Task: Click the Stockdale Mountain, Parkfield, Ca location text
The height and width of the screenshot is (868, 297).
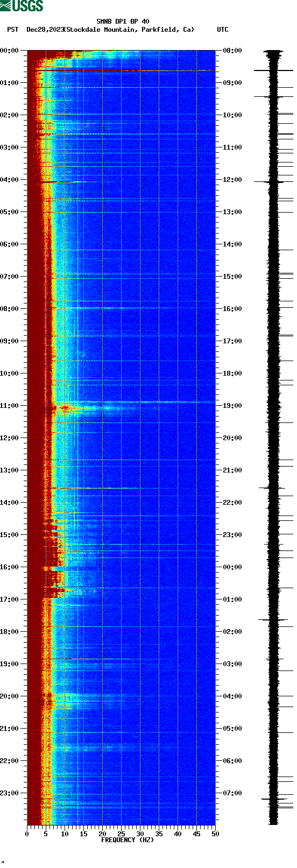Action: (129, 30)
